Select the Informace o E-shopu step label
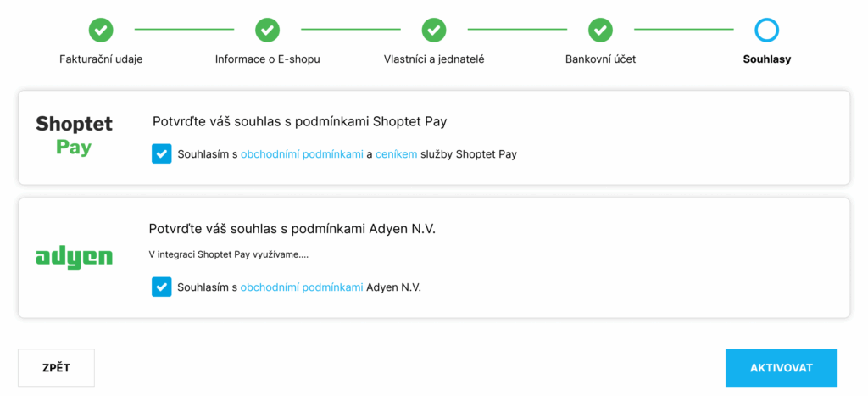The width and height of the screenshot is (868, 396). click(267, 59)
